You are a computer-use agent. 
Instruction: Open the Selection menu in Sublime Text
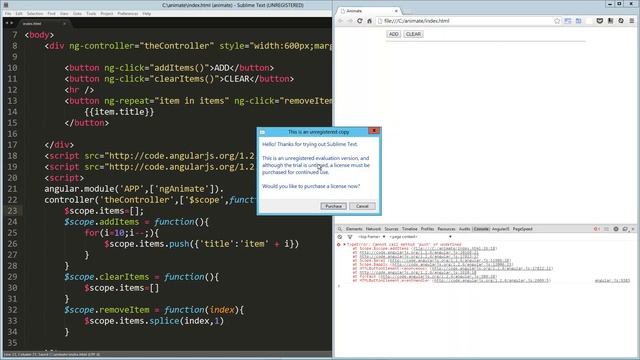click(x=35, y=13)
